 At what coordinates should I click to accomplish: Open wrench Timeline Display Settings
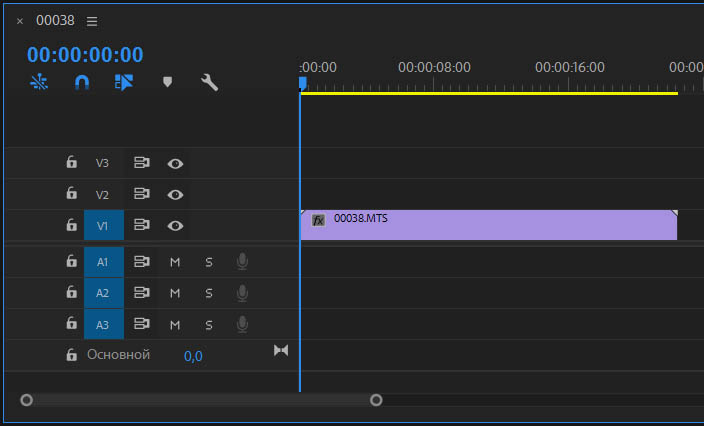[x=210, y=83]
